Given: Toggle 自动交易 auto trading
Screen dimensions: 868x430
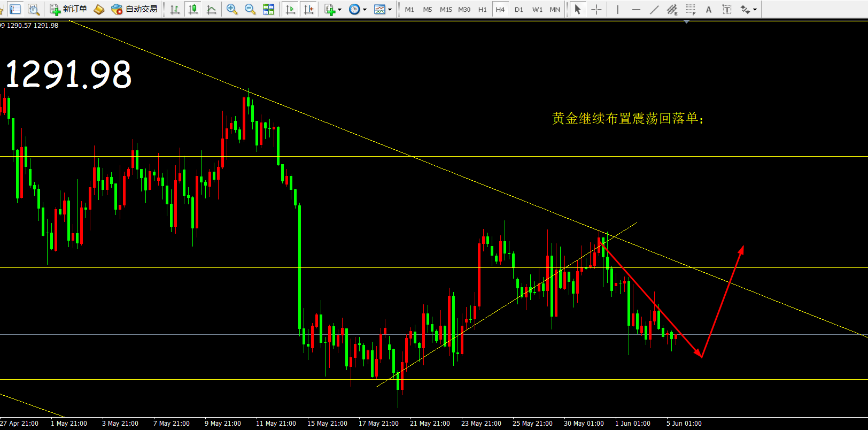Looking at the screenshot, I should click(134, 9).
